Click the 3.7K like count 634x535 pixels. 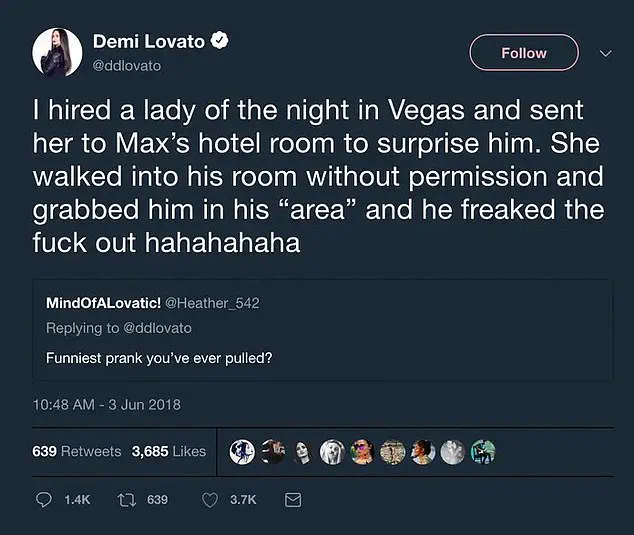pos(243,499)
